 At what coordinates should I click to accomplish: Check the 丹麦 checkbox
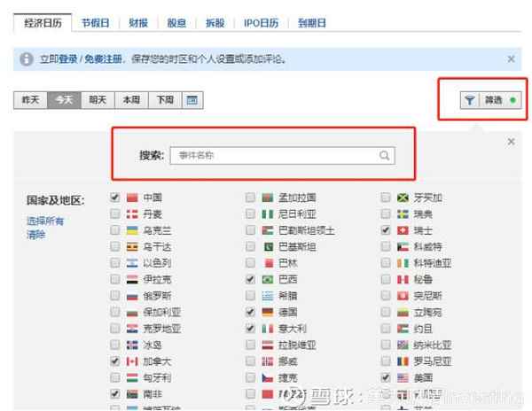[x=114, y=213]
